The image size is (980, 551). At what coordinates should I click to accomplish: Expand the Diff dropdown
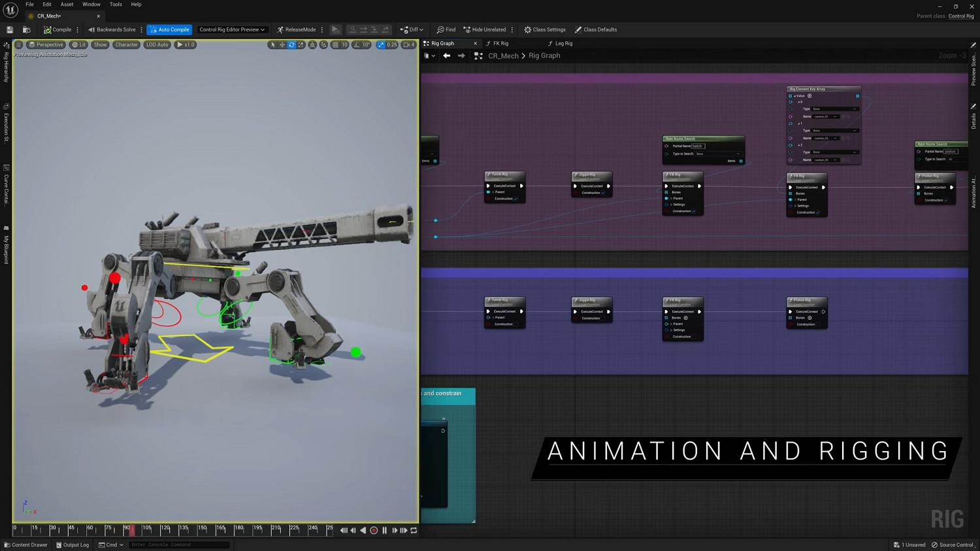[412, 29]
